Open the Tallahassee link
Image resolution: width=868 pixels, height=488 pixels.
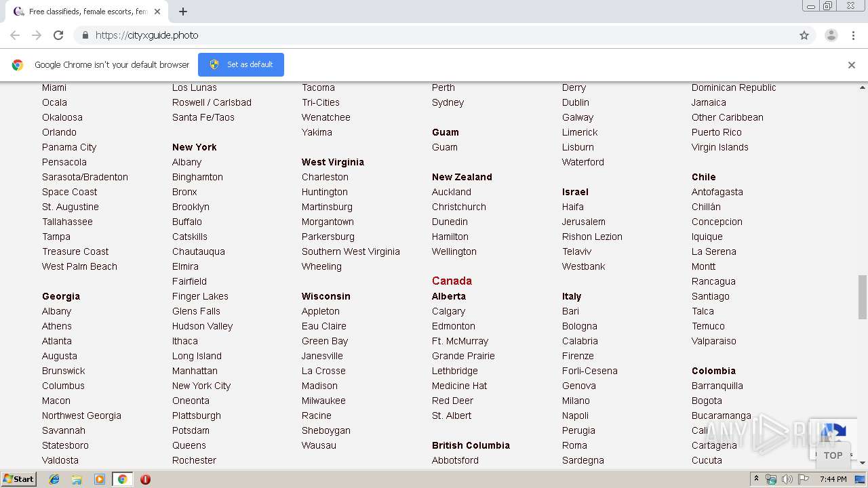[x=67, y=222]
